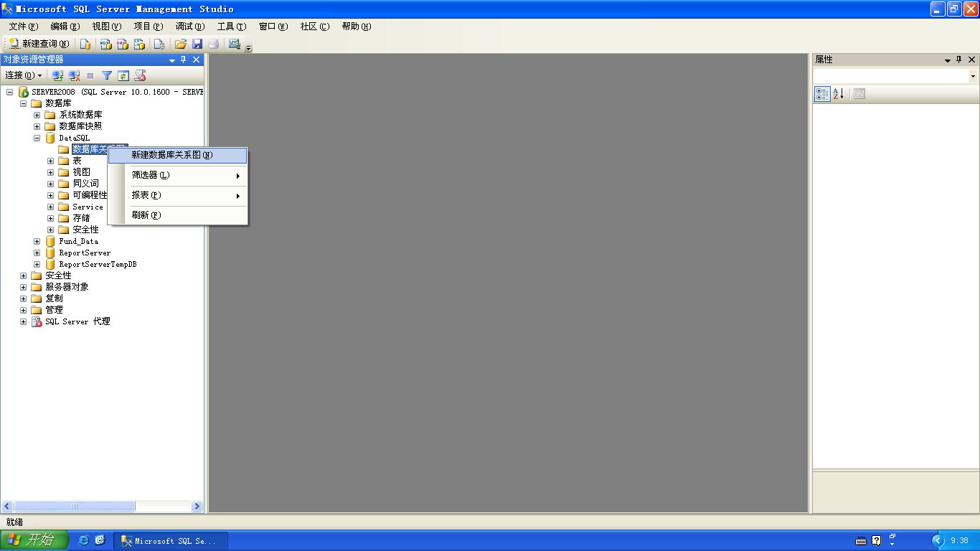Open the toolbar options overflow arrow
This screenshot has height=551, width=980.
249,47
